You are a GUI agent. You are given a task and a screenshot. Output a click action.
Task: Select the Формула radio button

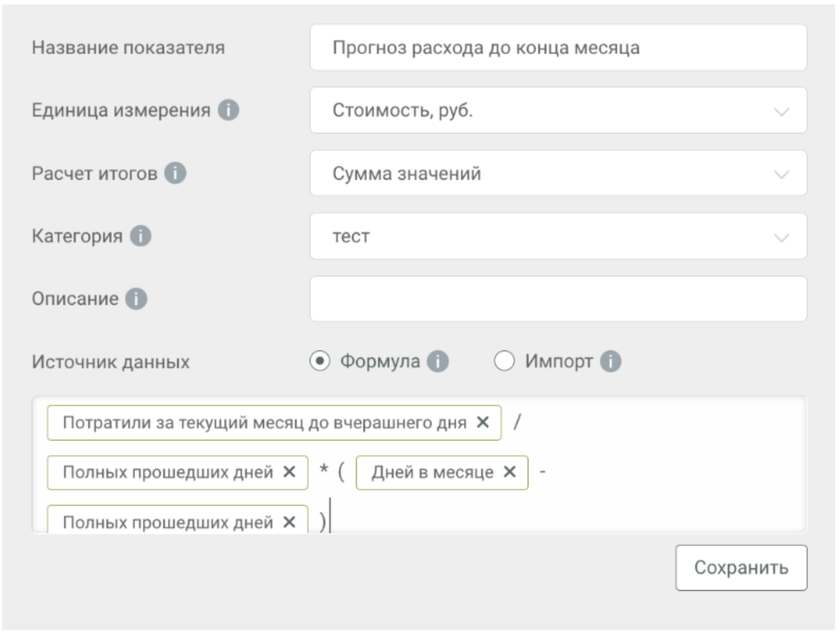(320, 361)
